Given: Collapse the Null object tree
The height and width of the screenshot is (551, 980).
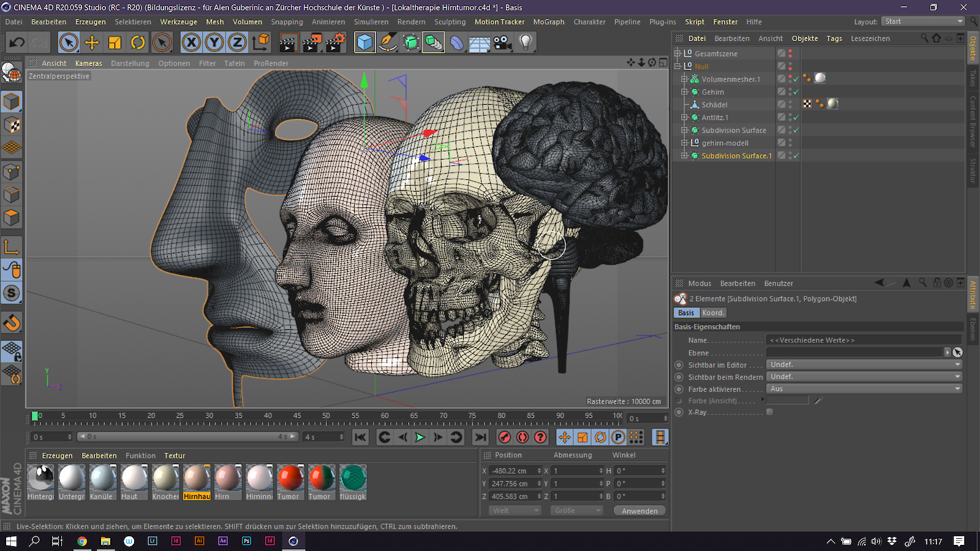Looking at the screenshot, I should [676, 66].
